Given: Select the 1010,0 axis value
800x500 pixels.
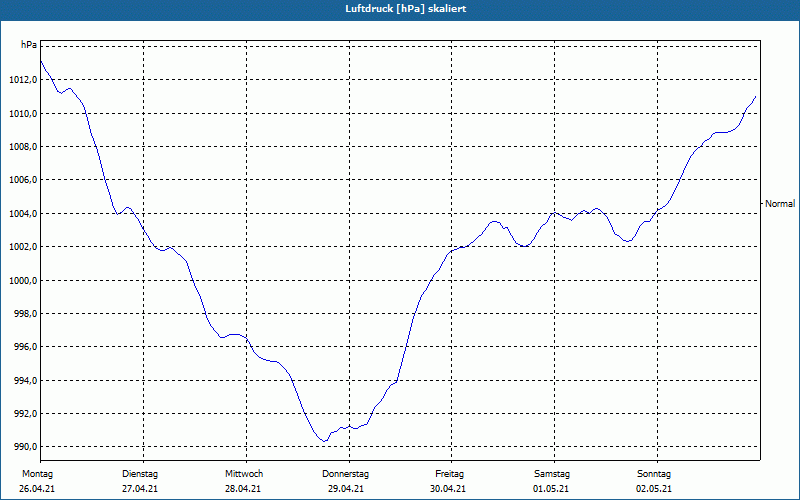Looking at the screenshot, I should coord(23,113).
